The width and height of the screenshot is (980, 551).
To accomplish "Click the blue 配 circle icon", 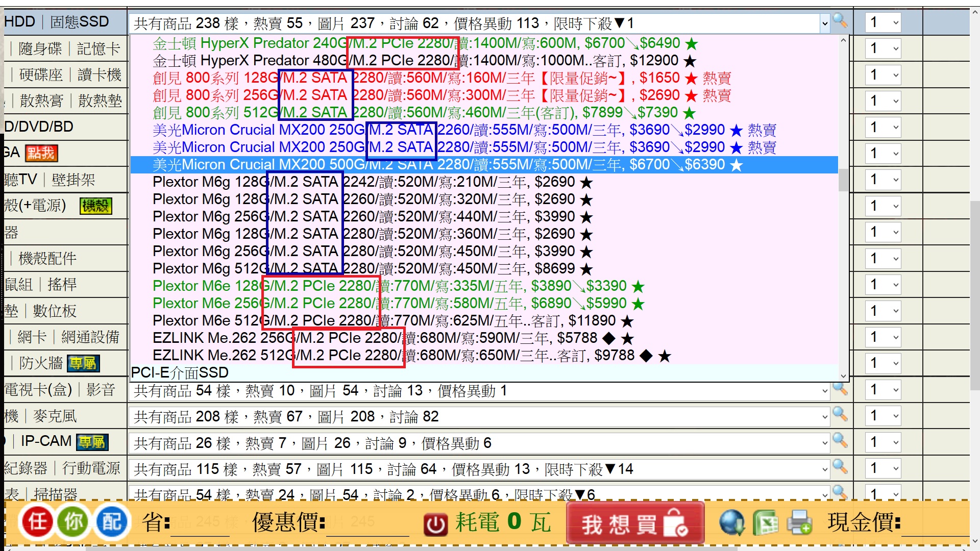I will [x=112, y=522].
